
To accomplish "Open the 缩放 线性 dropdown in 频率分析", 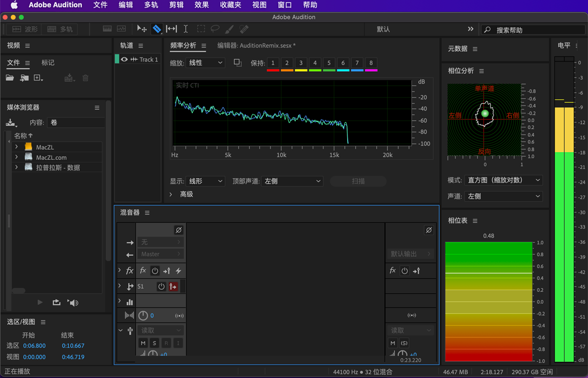I will click(205, 63).
